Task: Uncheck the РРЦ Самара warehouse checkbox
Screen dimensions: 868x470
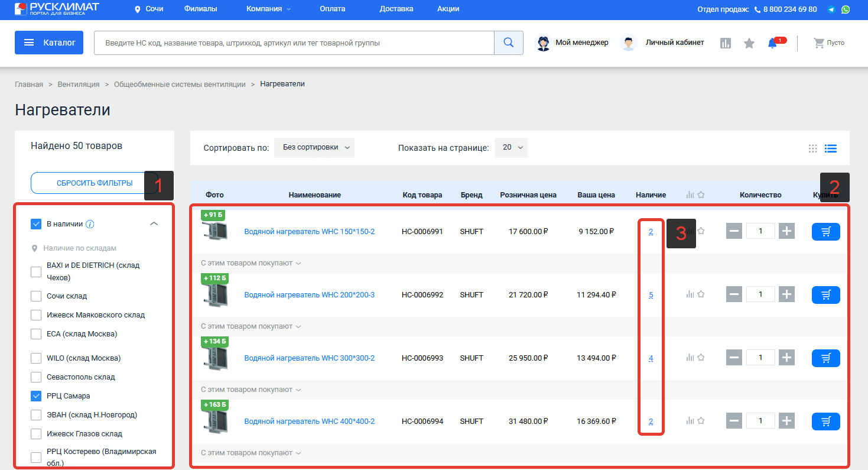Action: [36, 396]
